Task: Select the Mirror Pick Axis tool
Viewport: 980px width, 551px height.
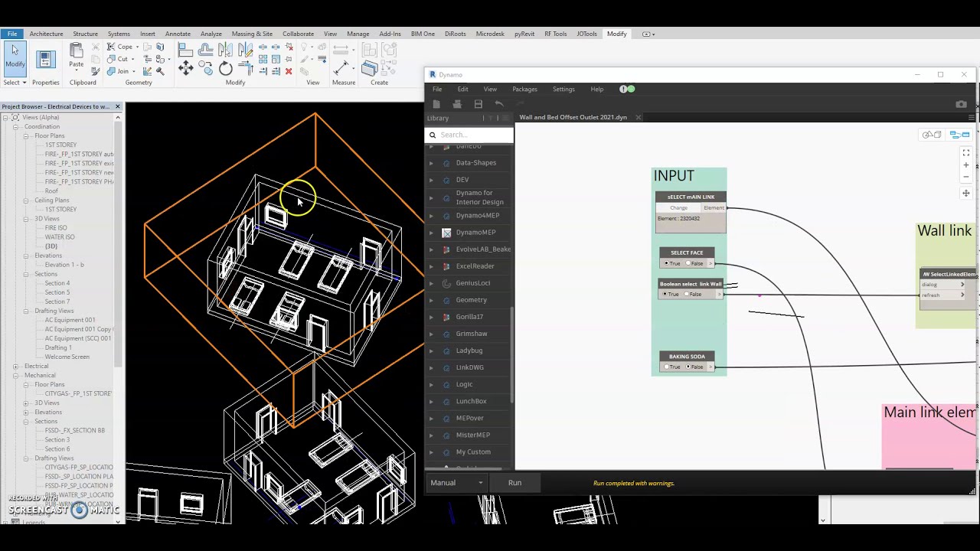Action: tap(225, 49)
